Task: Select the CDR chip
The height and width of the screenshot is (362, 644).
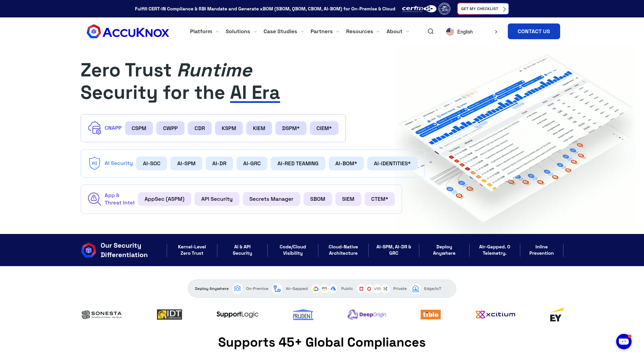Action: (x=200, y=128)
